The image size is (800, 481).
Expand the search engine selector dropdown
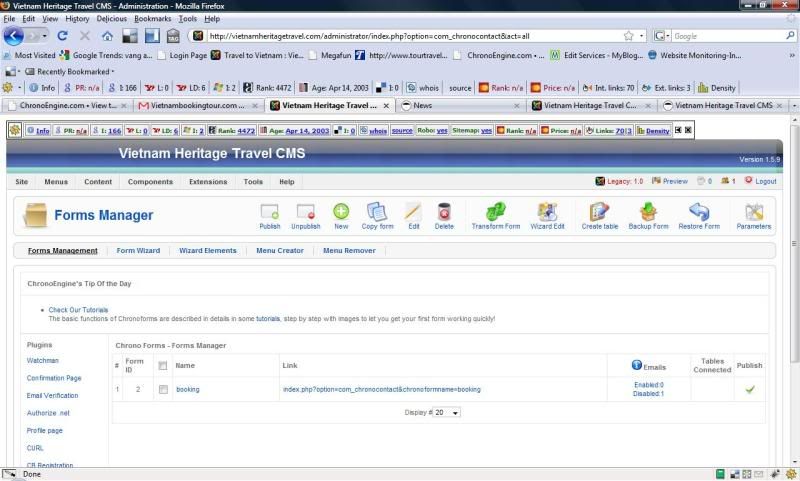[x=662, y=36]
